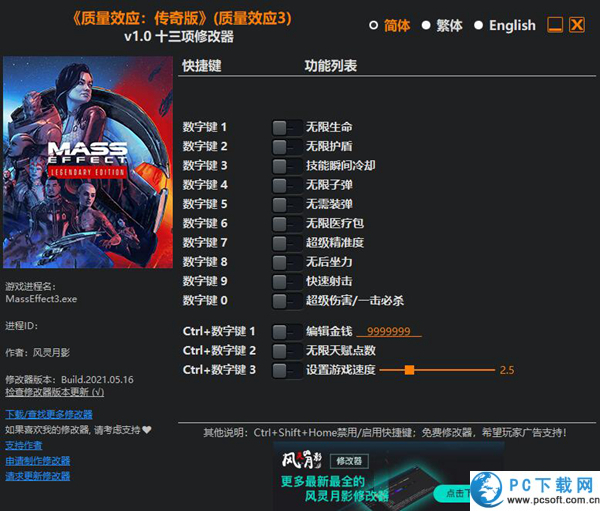
Task: Enable the 无限护盾 switch
Action: (x=287, y=147)
